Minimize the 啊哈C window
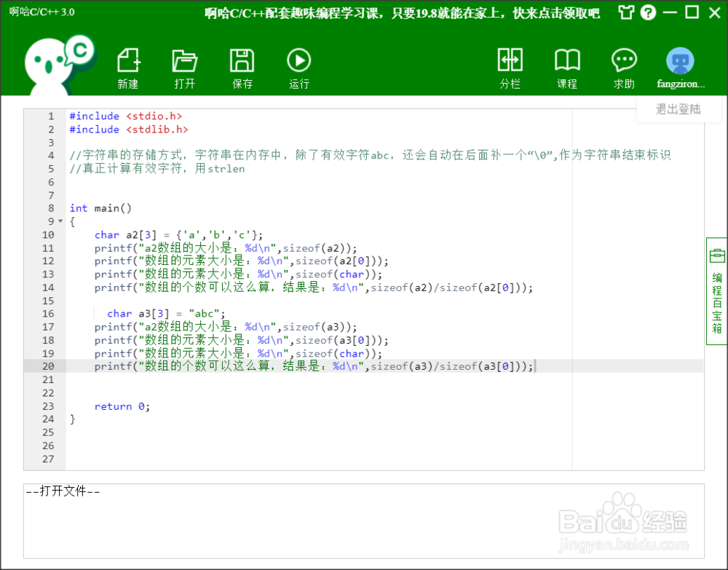 point(670,12)
